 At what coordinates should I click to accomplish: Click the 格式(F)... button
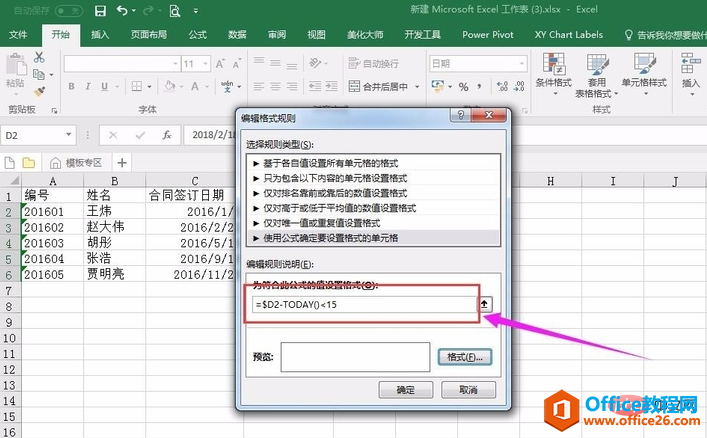tap(462, 356)
